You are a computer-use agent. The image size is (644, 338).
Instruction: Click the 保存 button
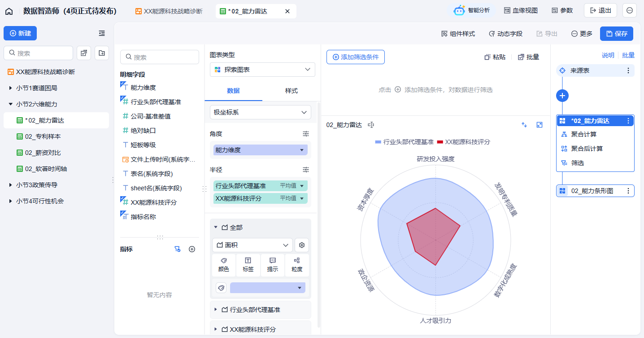pos(617,34)
